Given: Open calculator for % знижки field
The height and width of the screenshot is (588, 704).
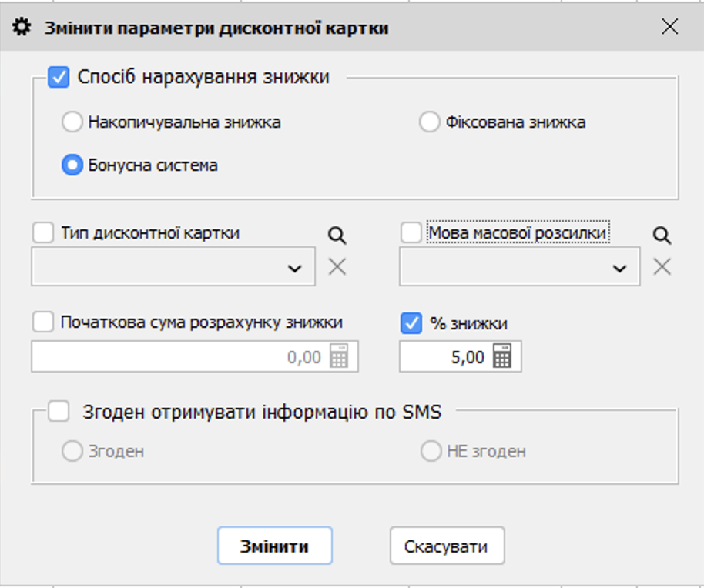Looking at the screenshot, I should click(502, 356).
